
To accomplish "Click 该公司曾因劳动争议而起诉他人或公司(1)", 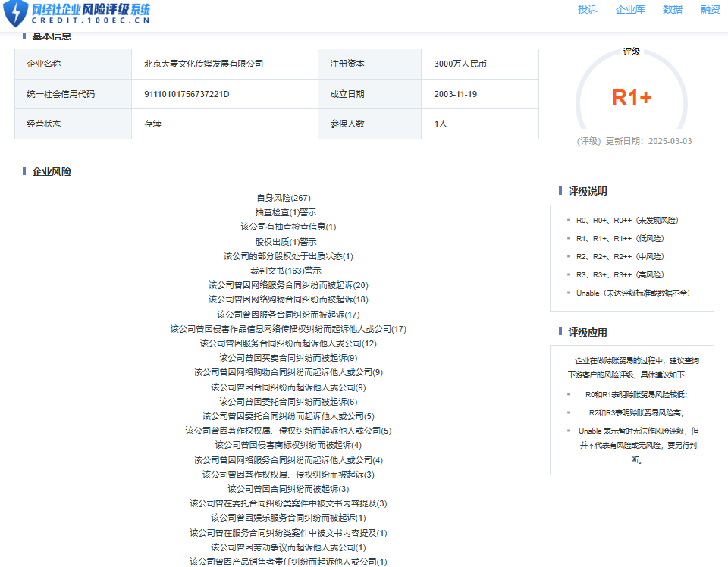I will tap(288, 547).
